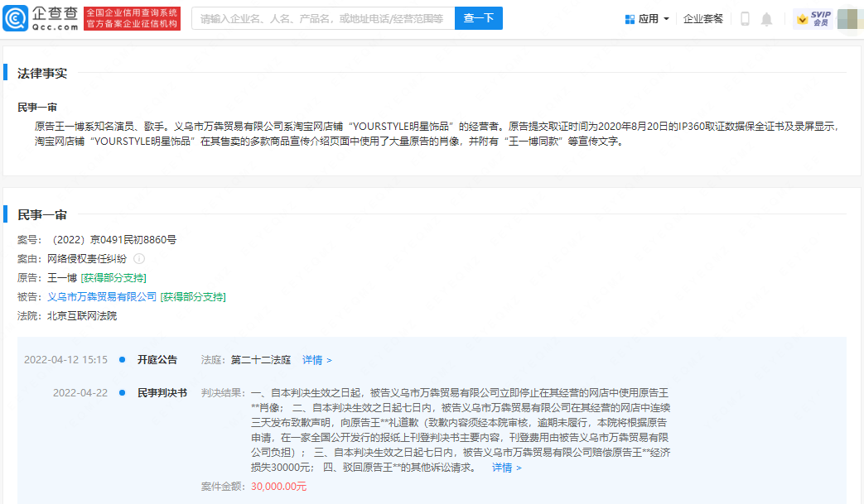Open the 企业套餐 menu item
864x504 pixels.
tap(702, 19)
